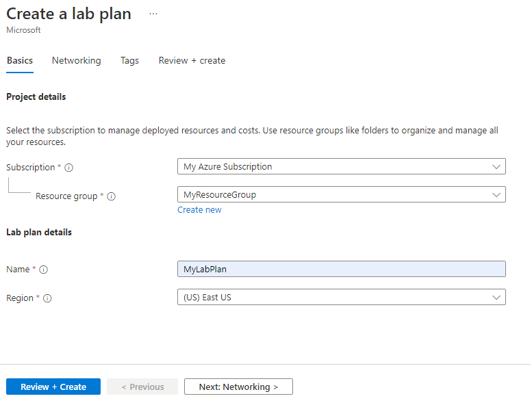Show info tooltip for Subscription
532x405 pixels.
(69, 168)
